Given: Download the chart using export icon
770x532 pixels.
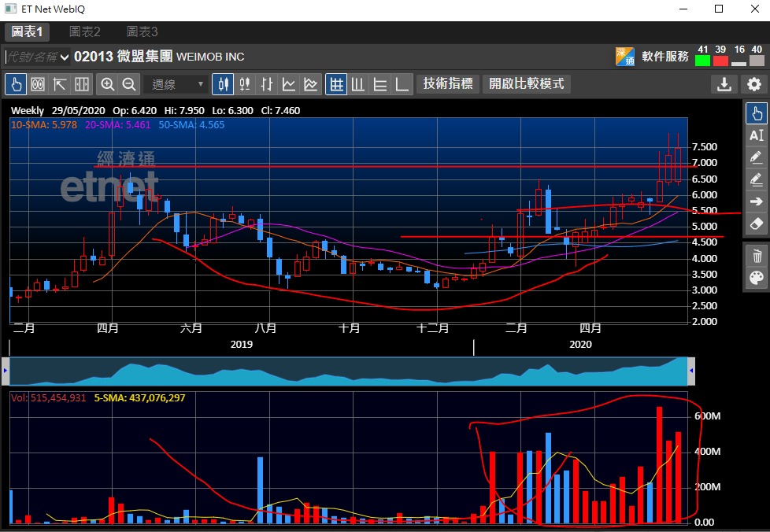Looking at the screenshot, I should tap(724, 84).
